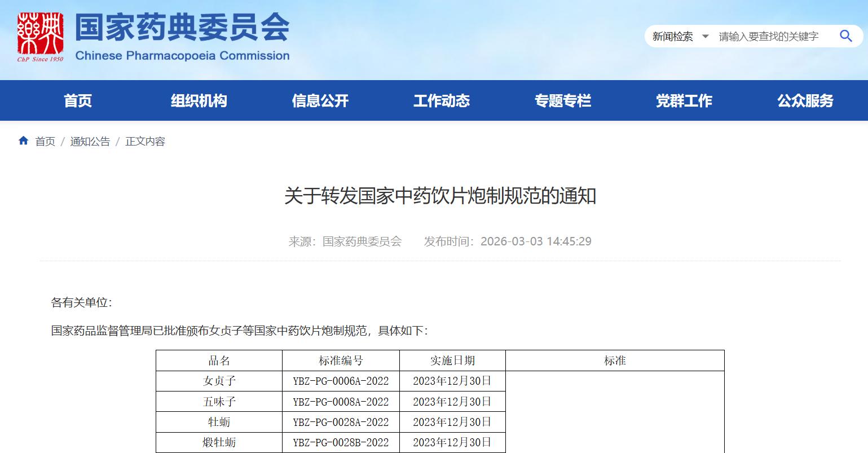
Task: Click the magnifier search icon
Action: [x=845, y=36]
